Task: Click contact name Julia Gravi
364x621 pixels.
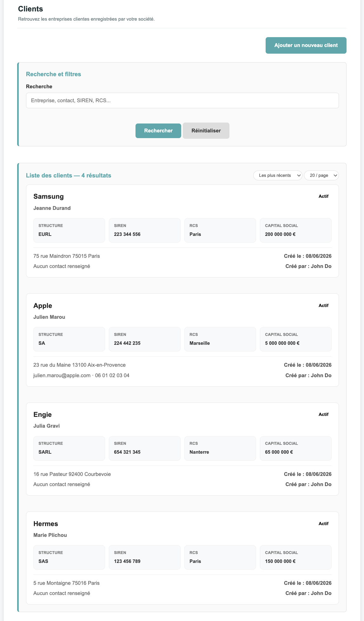Action: pyautogui.click(x=47, y=426)
